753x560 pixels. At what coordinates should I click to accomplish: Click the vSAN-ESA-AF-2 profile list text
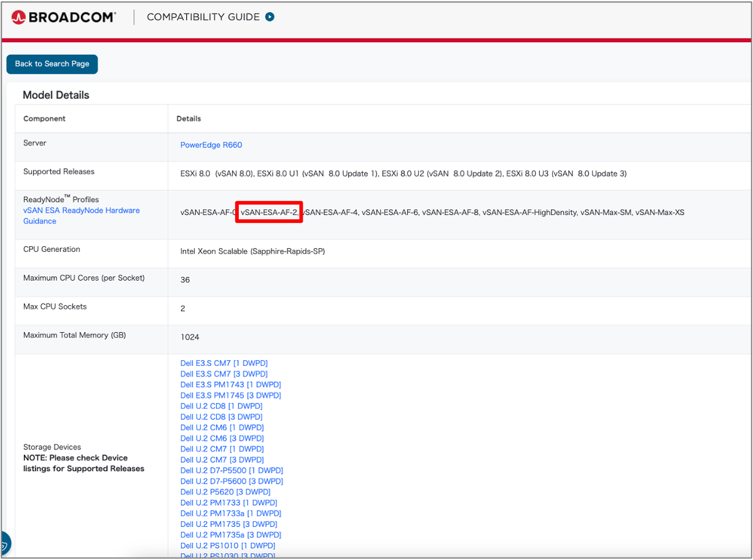pyautogui.click(x=269, y=212)
